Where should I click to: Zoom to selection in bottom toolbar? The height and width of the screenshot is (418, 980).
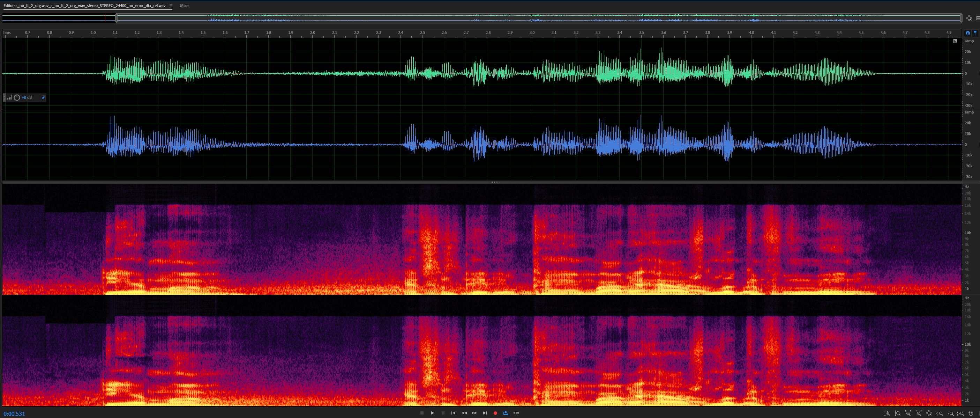960,413
